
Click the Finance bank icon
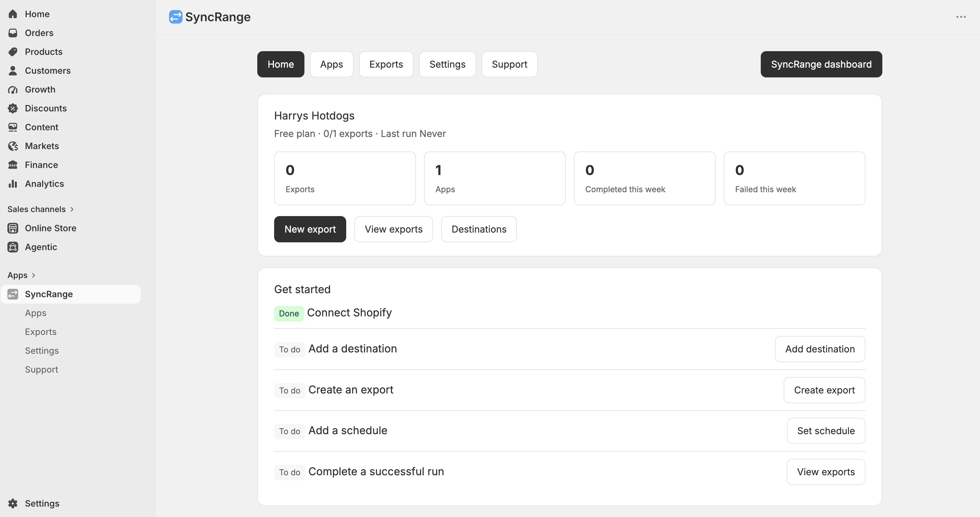(13, 165)
